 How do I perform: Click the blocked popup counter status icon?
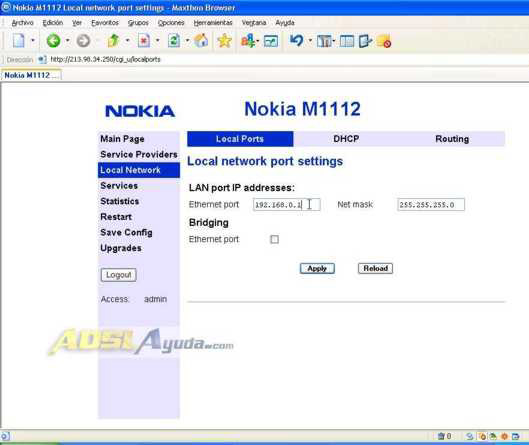click(444, 436)
